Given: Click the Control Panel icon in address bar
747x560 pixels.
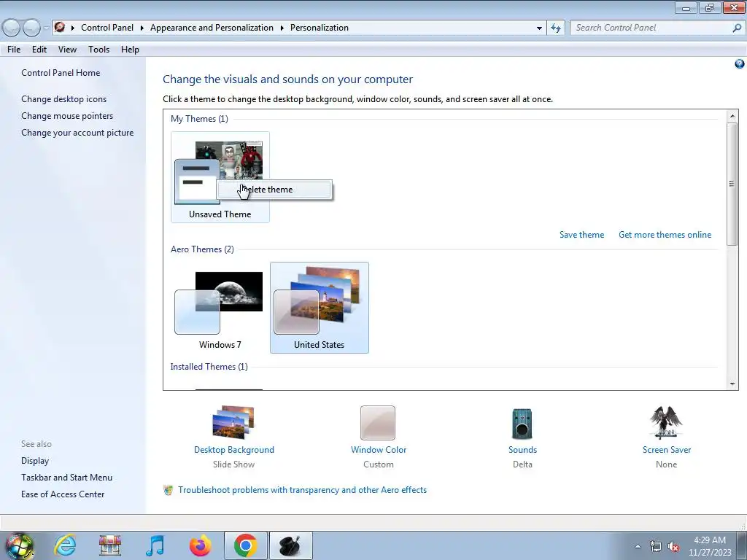Looking at the screenshot, I should 60,27.
